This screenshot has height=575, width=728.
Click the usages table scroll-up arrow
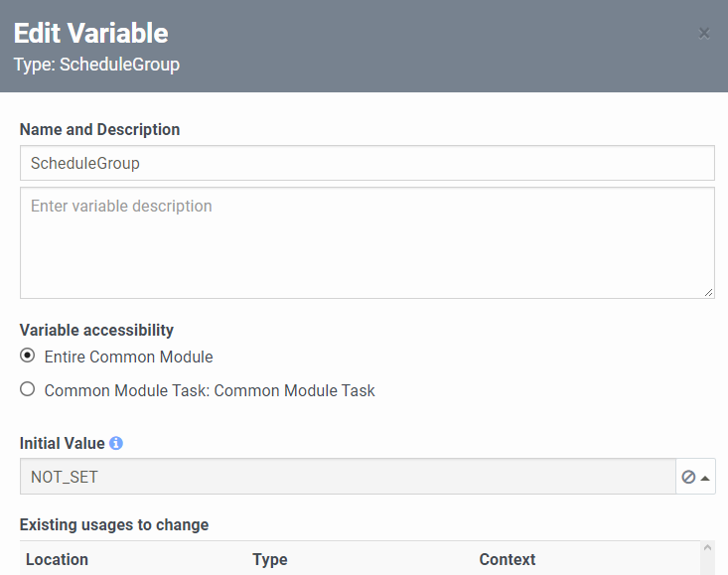click(707, 547)
